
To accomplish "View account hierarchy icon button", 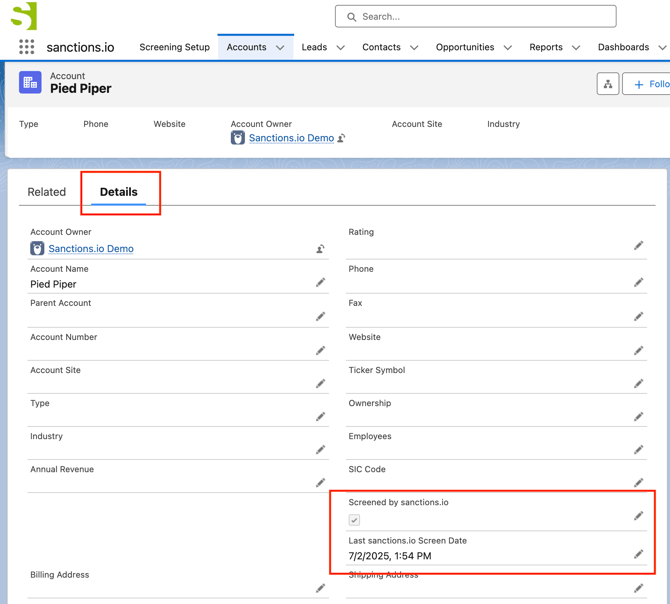I will tap(608, 84).
